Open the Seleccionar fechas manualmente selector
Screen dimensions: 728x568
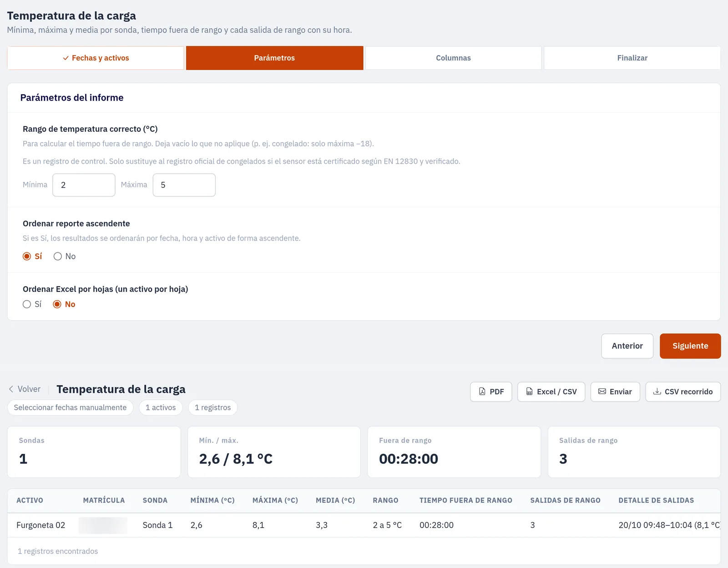[70, 407]
